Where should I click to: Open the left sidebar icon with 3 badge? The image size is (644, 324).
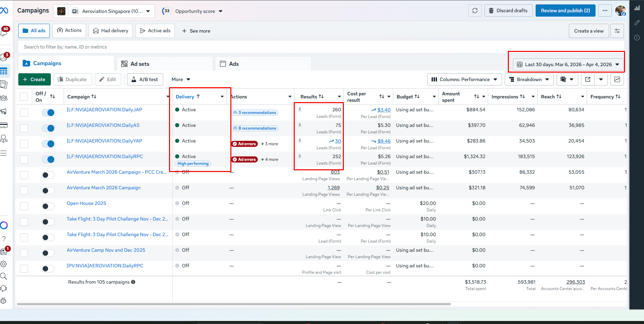[4, 57]
